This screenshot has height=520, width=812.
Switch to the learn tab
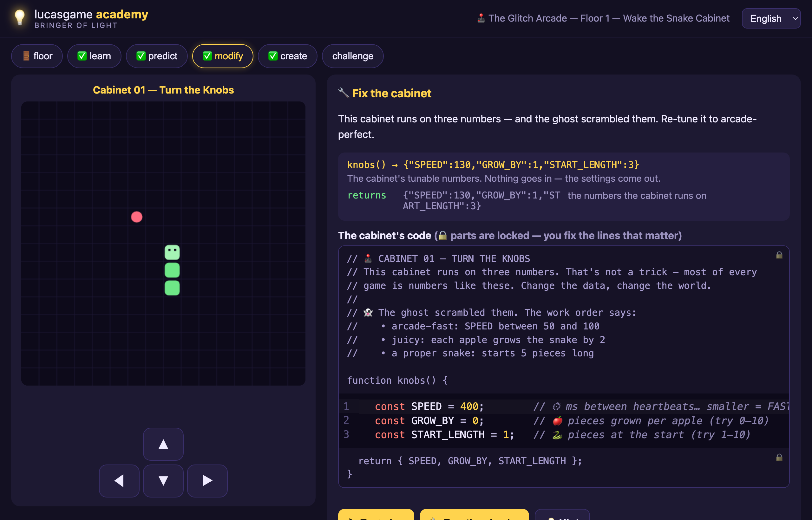click(x=94, y=56)
